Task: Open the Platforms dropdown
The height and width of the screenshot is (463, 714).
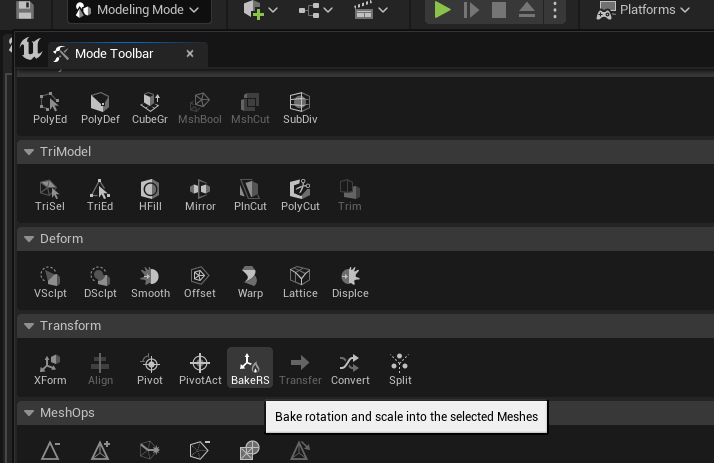Action: [643, 10]
